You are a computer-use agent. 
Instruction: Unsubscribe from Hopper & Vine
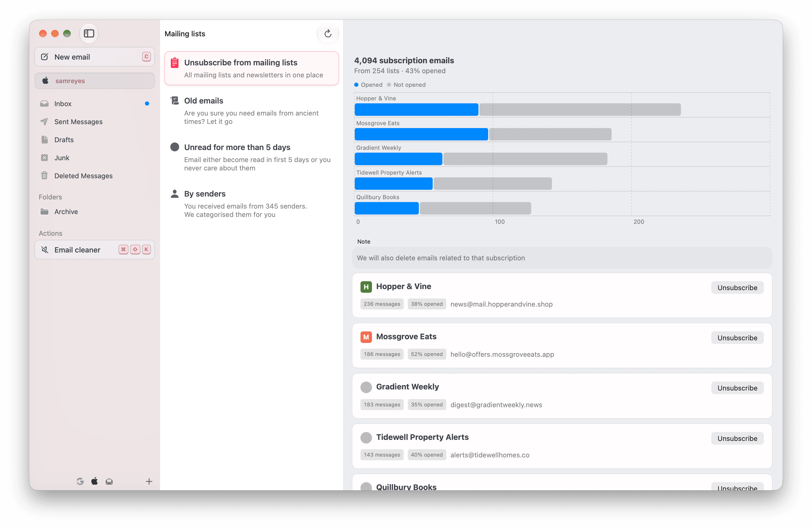737,287
